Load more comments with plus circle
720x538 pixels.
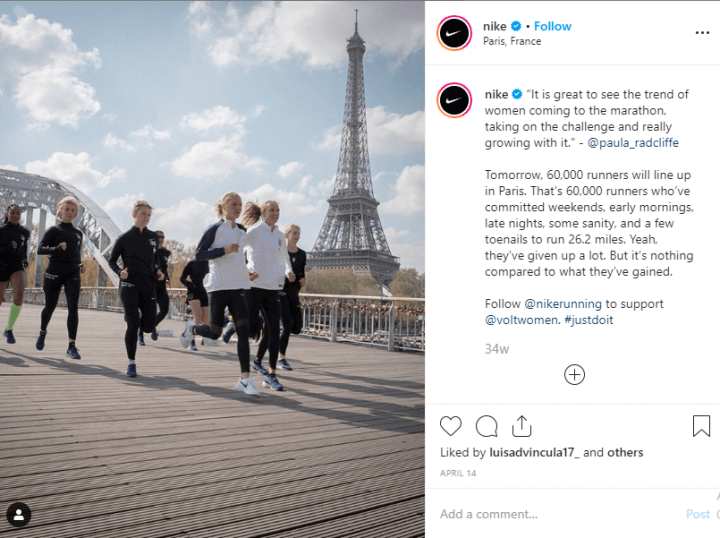point(574,375)
